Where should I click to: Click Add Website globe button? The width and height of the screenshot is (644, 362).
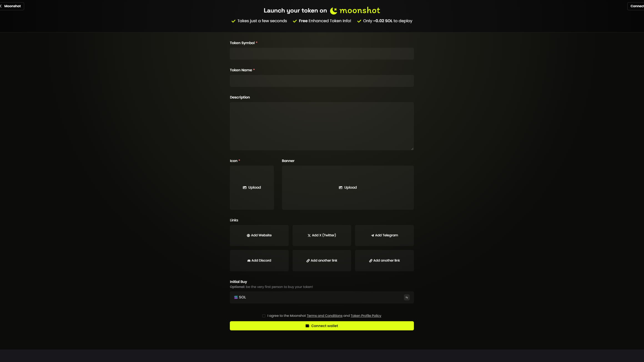point(259,235)
